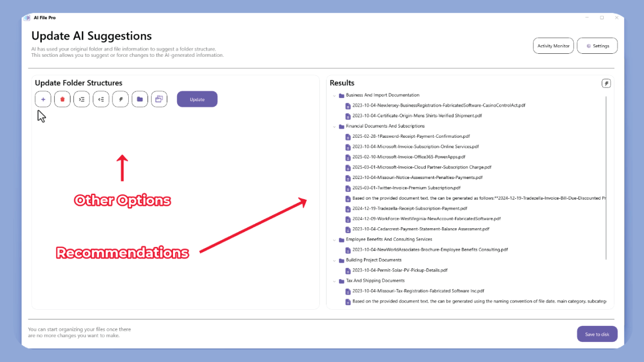Click the purple Update button

coord(197,99)
